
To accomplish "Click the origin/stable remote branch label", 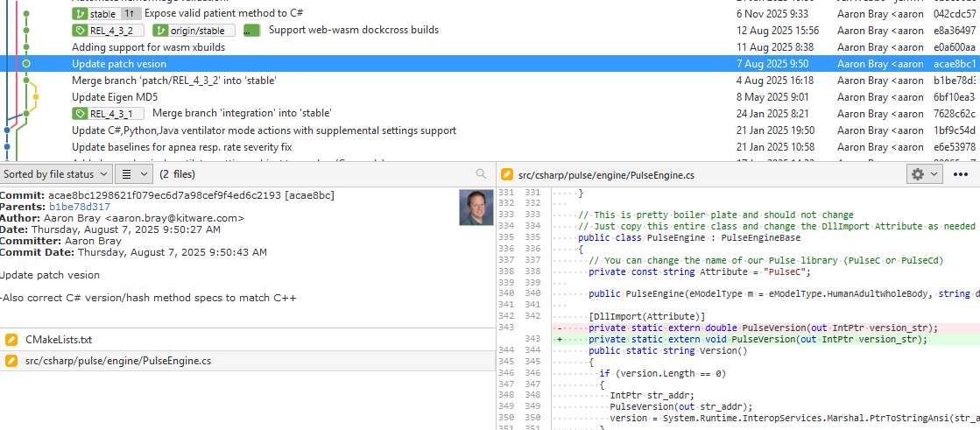I will [194, 31].
